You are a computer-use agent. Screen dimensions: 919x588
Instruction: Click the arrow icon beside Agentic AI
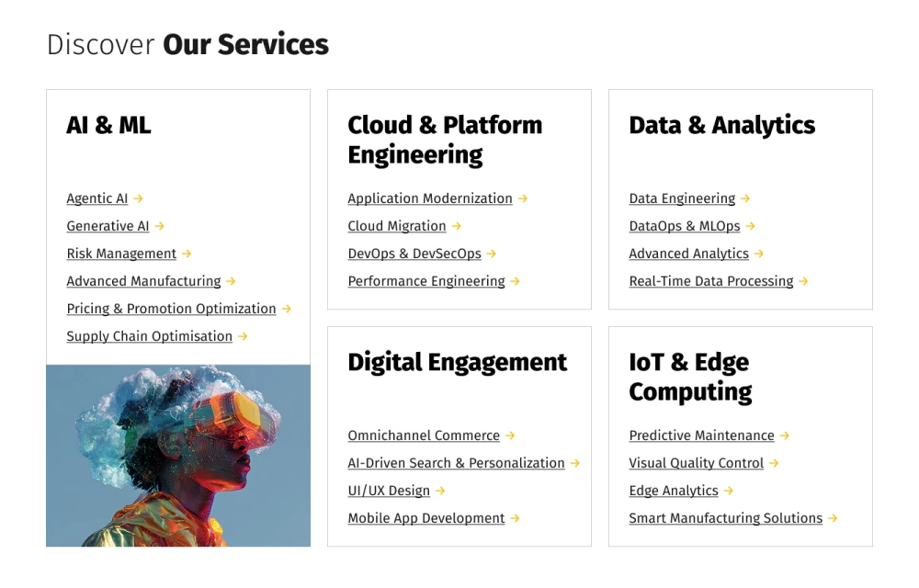click(138, 198)
